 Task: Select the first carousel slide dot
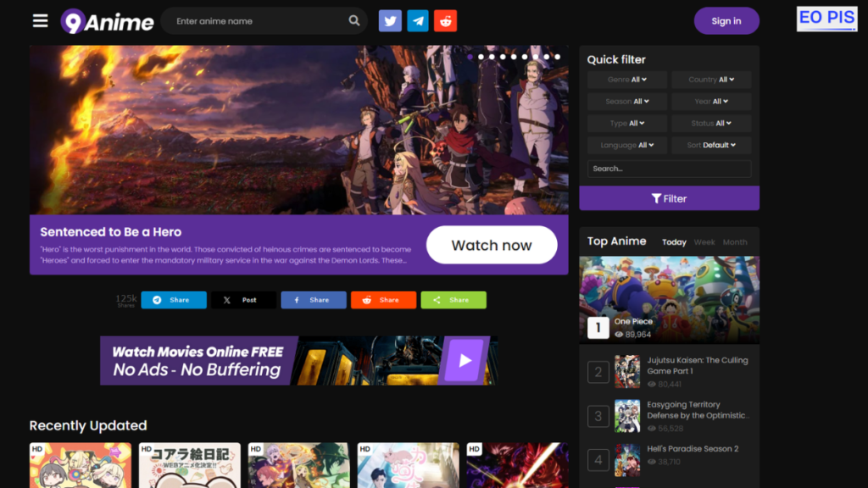(470, 57)
